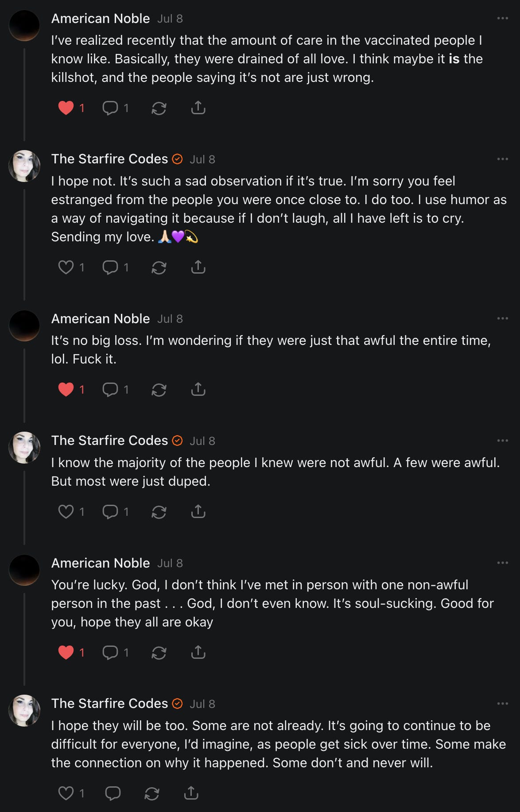Reply to the last Starfire Codes comment

[x=113, y=793]
